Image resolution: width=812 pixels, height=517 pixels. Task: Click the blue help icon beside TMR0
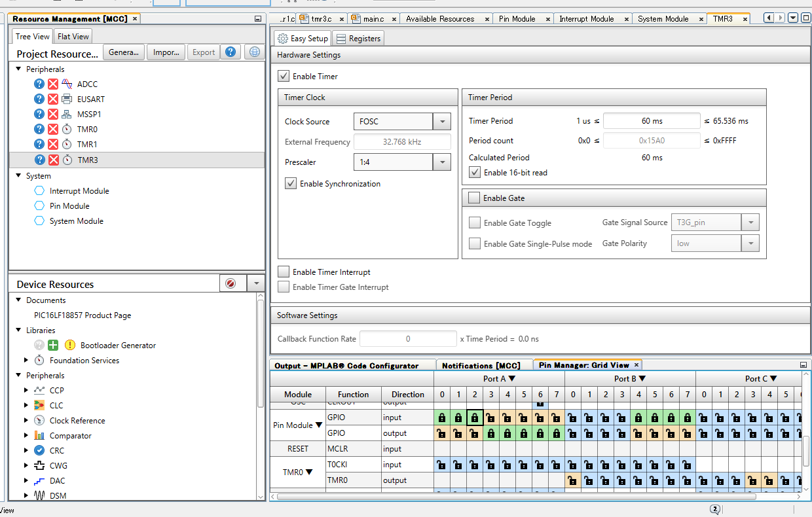click(39, 129)
